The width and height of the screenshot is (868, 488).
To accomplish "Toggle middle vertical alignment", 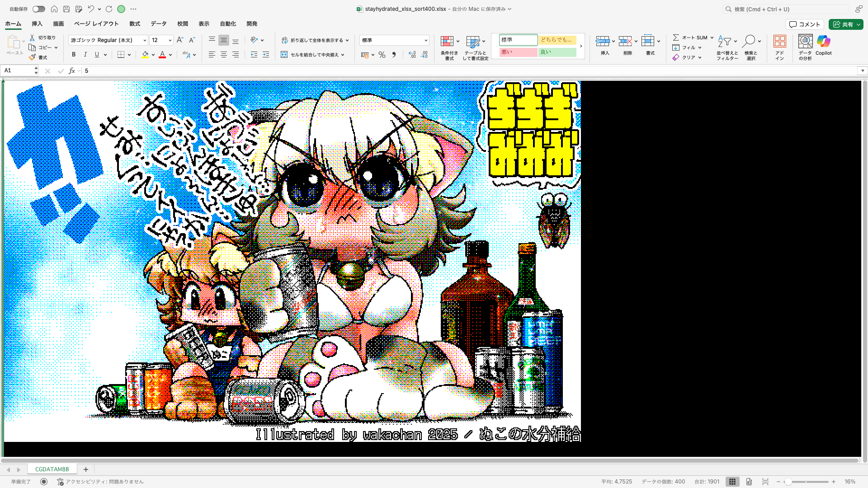I will point(224,40).
